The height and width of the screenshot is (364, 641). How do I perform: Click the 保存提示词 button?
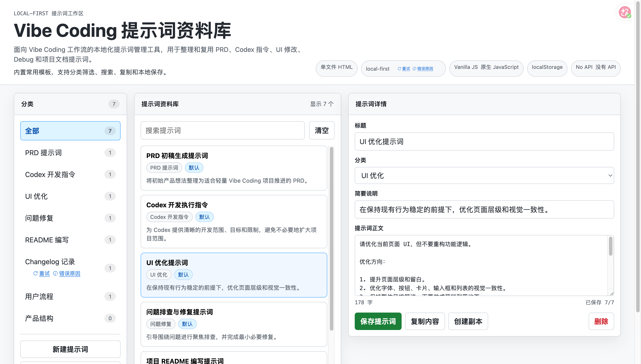pyautogui.click(x=378, y=321)
